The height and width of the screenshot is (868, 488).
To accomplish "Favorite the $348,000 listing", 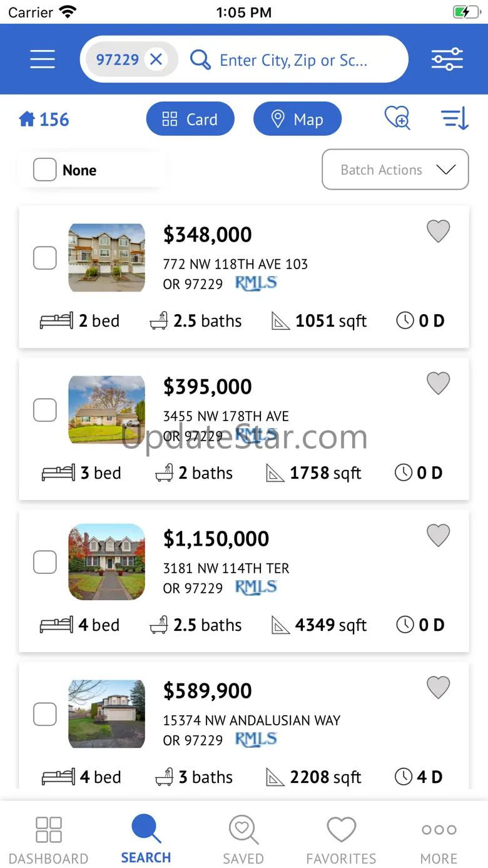I will [x=438, y=232].
